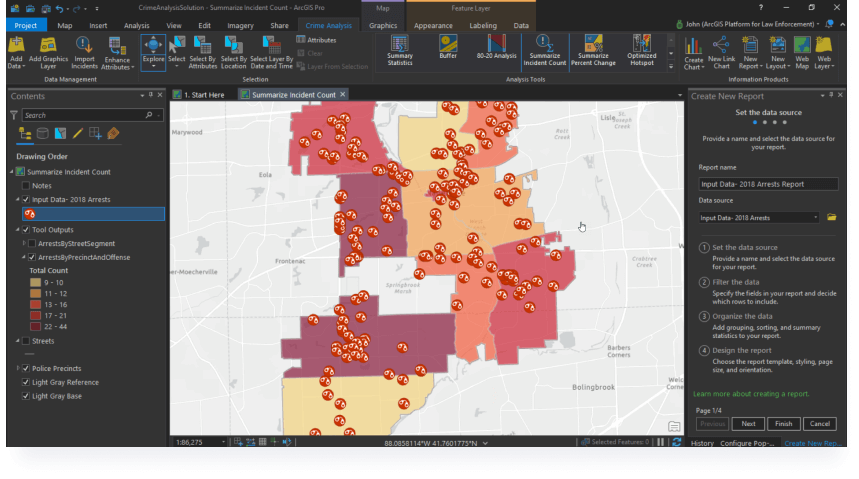Switch to the Imagery ribbon tab
The width and height of the screenshot is (859, 479).
240,25
